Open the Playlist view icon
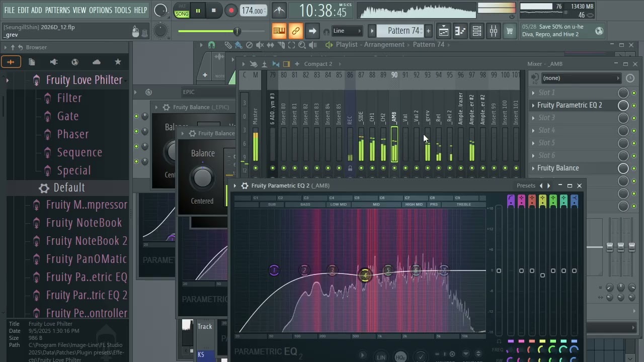 (444, 31)
